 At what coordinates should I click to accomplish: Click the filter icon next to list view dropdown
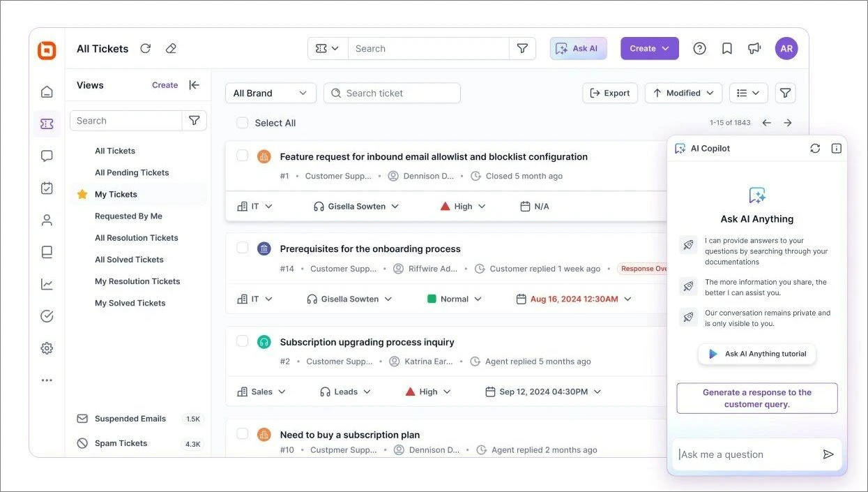point(785,93)
